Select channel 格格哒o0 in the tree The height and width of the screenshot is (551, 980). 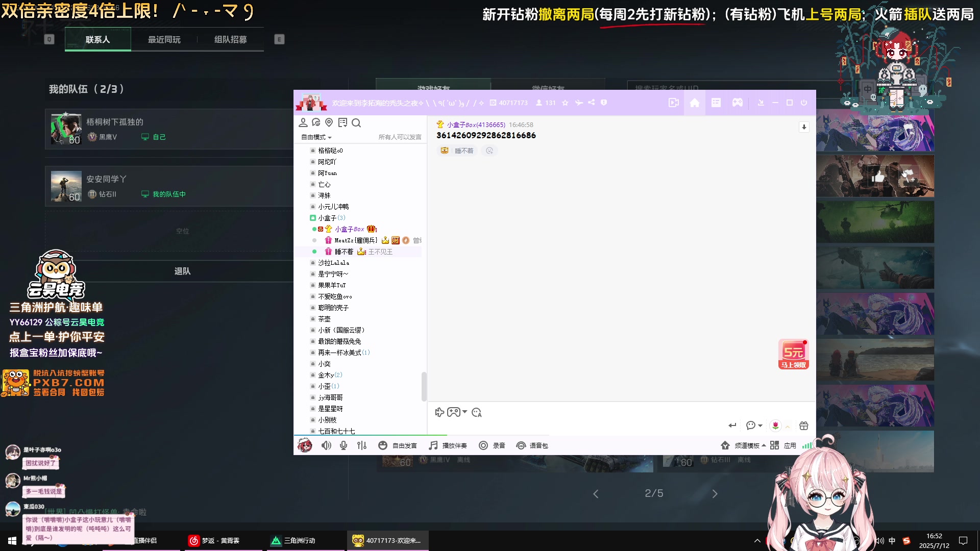(330, 151)
